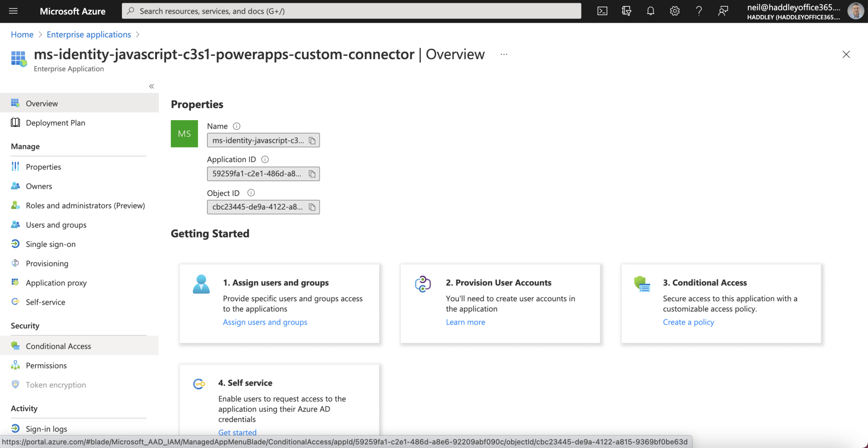Open Single sign-on menu item
This screenshot has height=448, width=868.
coord(51,244)
